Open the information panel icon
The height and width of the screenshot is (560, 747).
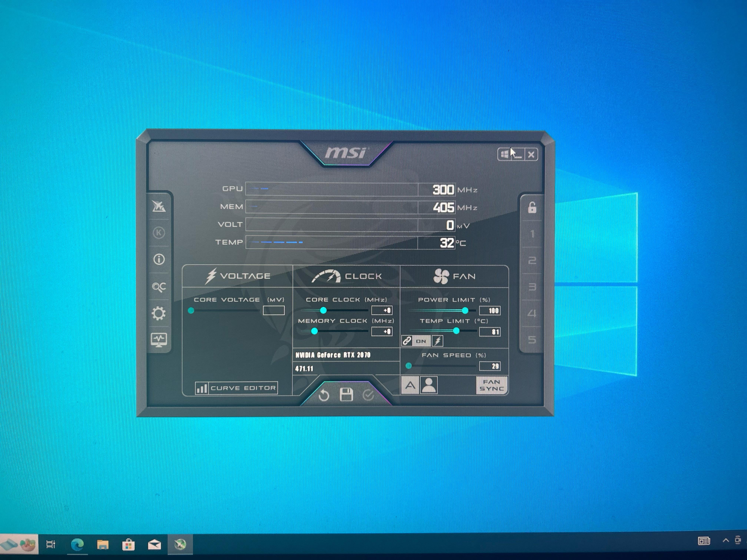pyautogui.click(x=159, y=259)
